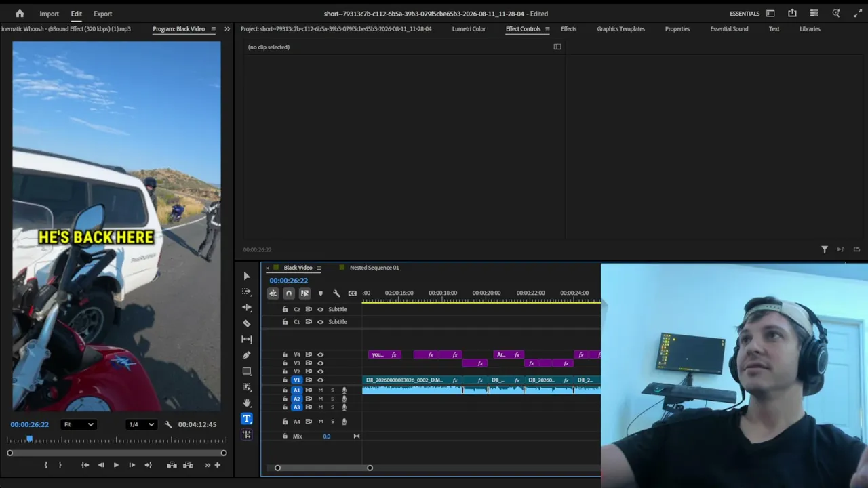Click the Mix volume value 0.0
This screenshot has width=868, height=488.
(327, 436)
